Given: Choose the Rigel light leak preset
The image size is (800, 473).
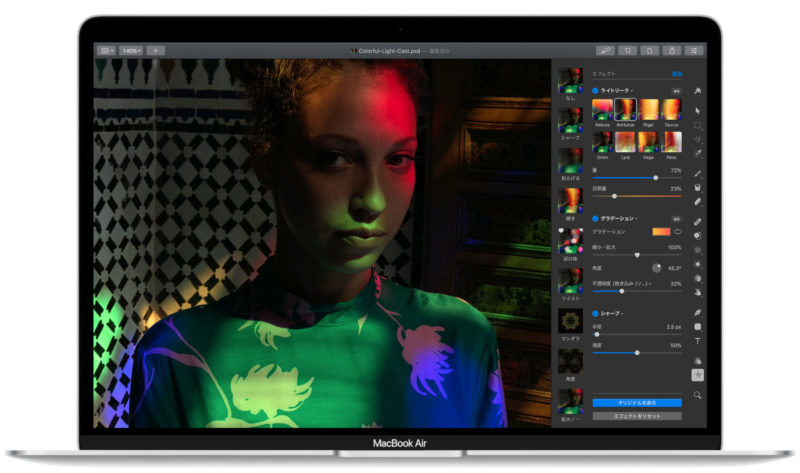Looking at the screenshot, I should coord(648,110).
